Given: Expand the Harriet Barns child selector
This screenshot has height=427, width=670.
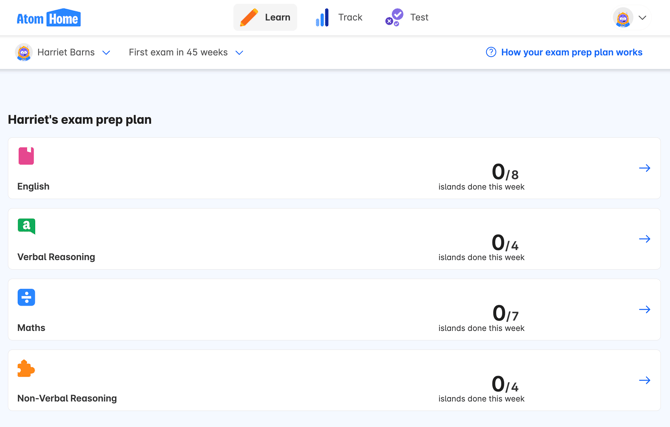Looking at the screenshot, I should tap(106, 53).
